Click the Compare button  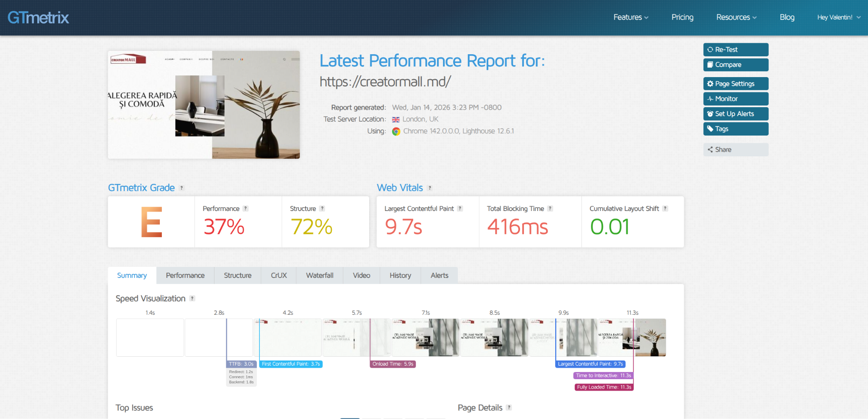(x=735, y=65)
